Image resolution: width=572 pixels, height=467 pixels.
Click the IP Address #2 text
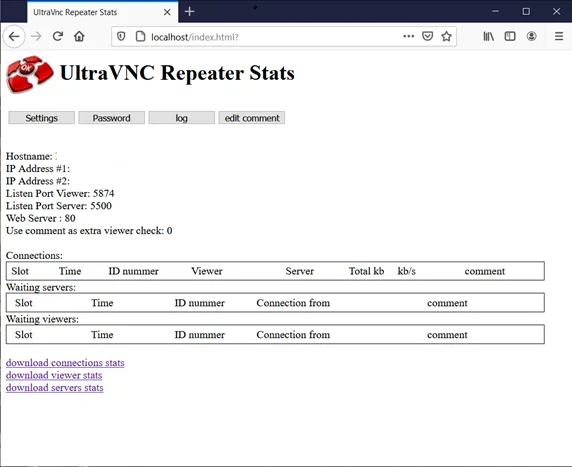(38, 181)
